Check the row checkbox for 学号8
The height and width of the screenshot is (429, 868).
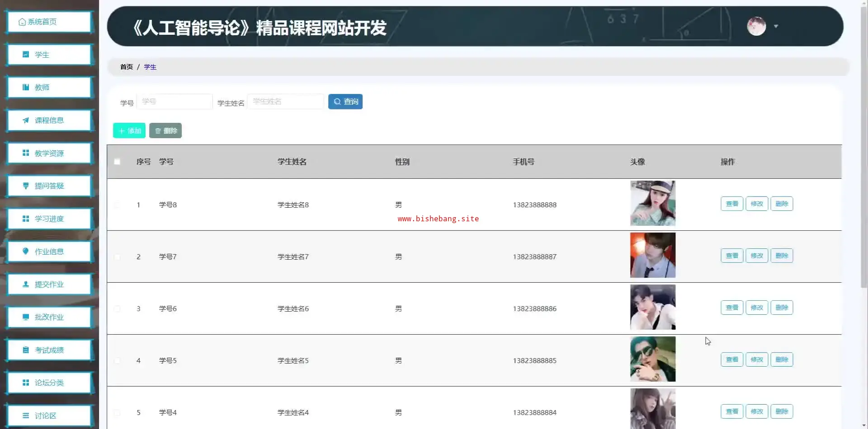click(x=117, y=205)
